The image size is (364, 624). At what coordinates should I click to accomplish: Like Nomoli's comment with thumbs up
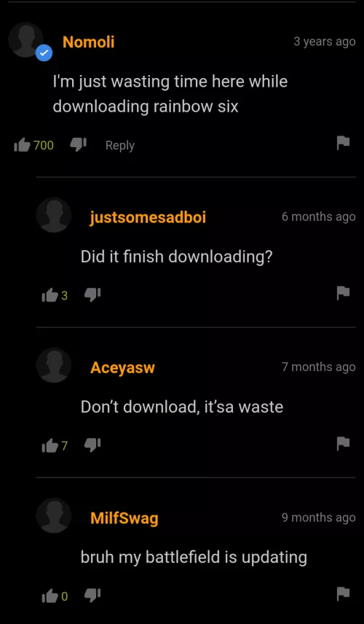point(23,145)
